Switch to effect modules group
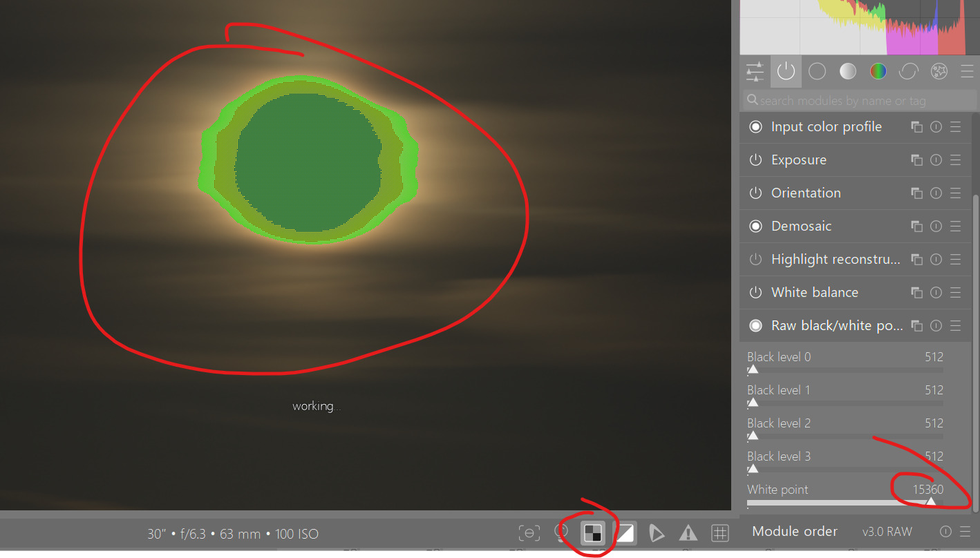 pyautogui.click(x=939, y=71)
